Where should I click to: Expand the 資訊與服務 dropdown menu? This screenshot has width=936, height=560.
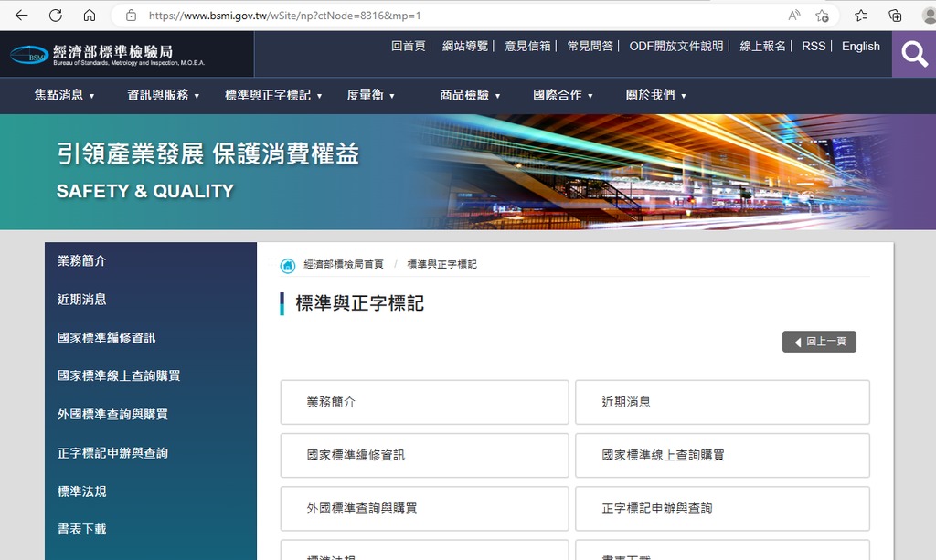click(163, 95)
